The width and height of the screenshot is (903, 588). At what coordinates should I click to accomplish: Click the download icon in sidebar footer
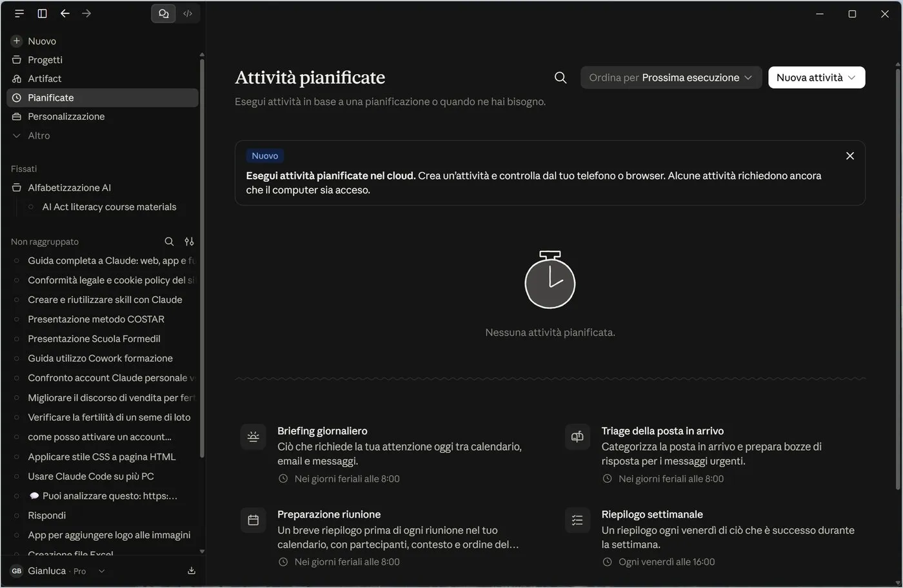click(191, 571)
